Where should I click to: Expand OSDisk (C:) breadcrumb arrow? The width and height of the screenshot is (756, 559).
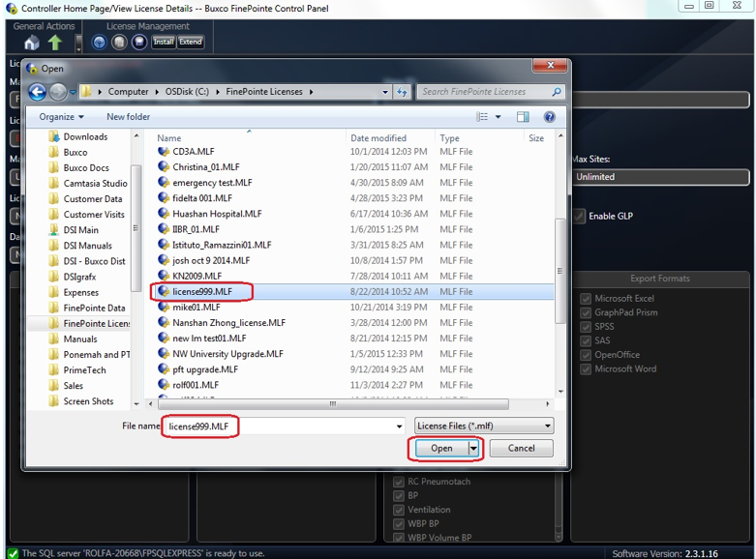pyautogui.click(x=218, y=92)
